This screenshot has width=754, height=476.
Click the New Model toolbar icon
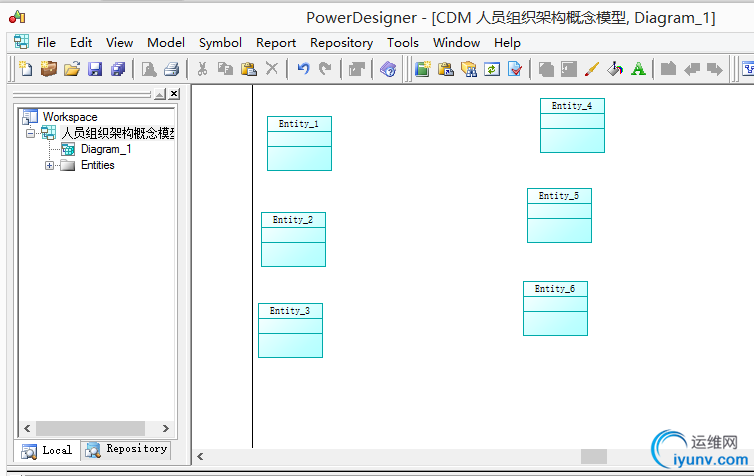point(25,69)
